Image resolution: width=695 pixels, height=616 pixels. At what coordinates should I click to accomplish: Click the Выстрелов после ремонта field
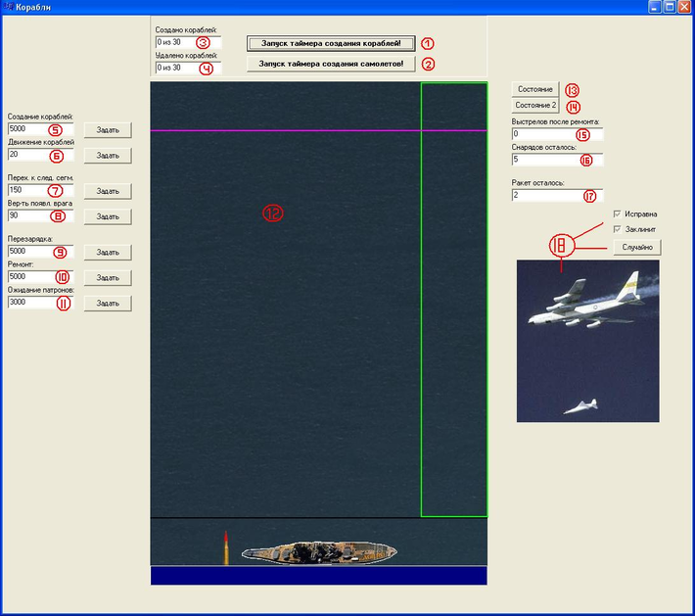557,134
